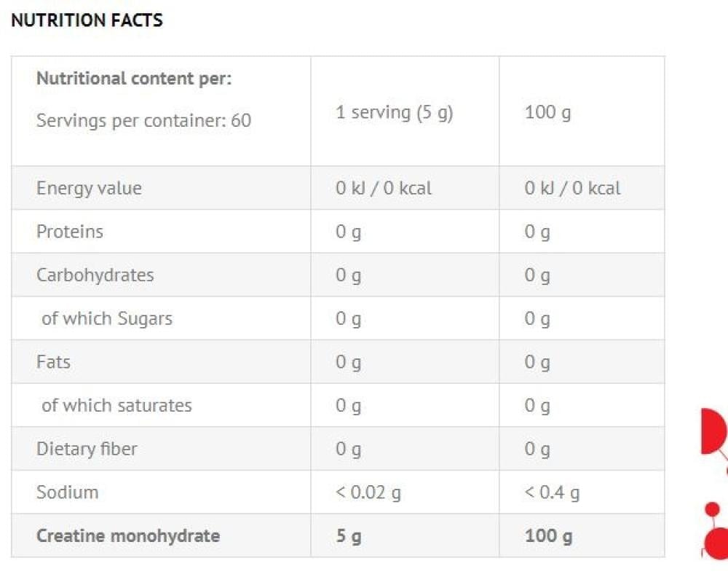Click the "< 0.4 g" sodium value
The image size is (728, 577).
[552, 492]
